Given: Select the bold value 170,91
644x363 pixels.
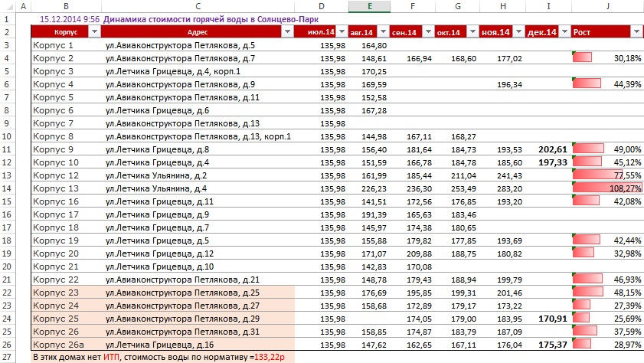Looking at the screenshot, I should pyautogui.click(x=548, y=319).
